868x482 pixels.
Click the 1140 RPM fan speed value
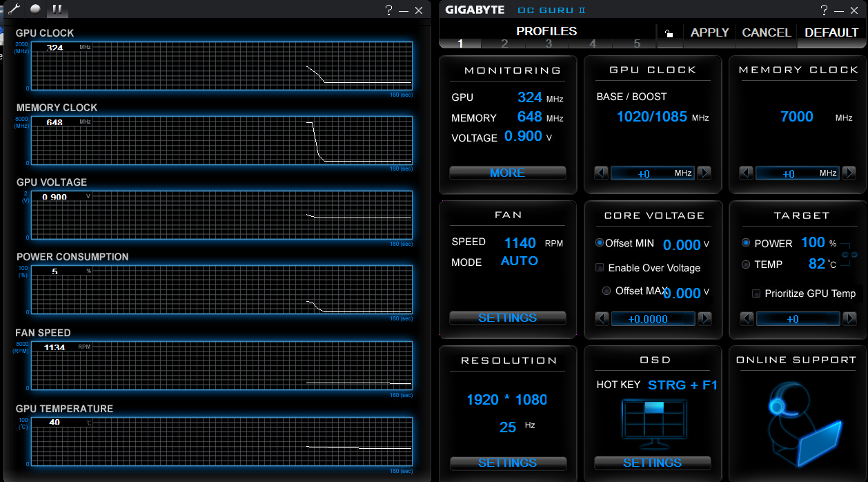[520, 243]
